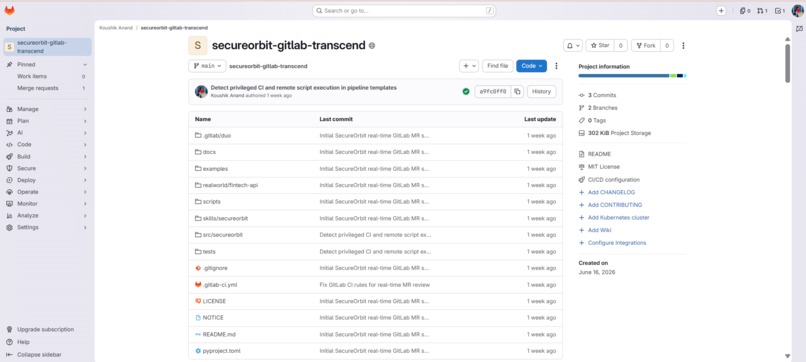The height and width of the screenshot is (362, 806).
Task: Click the pyproject.toml gear file icon
Action: coord(198,351)
